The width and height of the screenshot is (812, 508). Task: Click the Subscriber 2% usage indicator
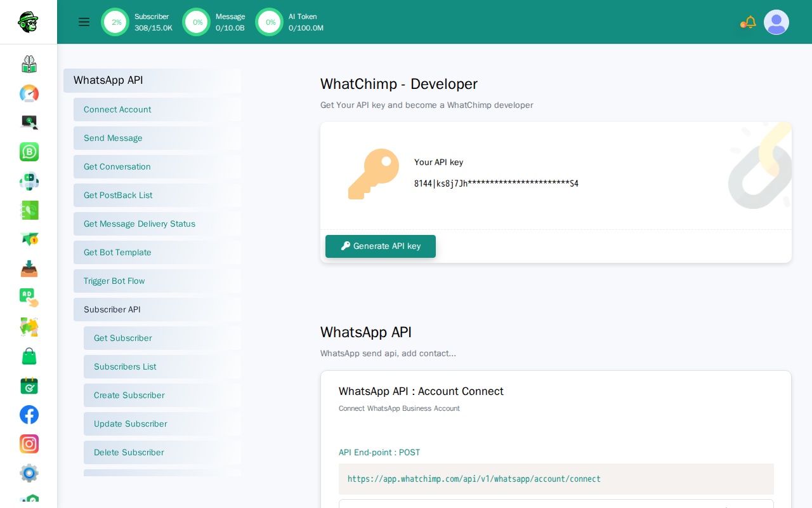point(115,22)
